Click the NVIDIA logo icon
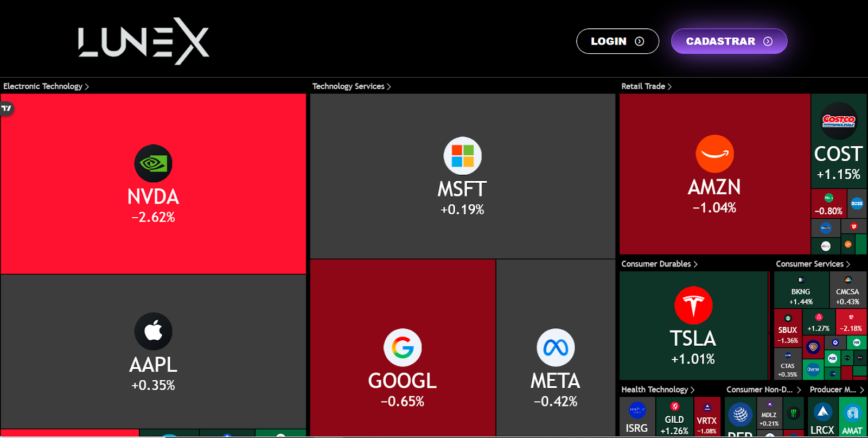 153,163
